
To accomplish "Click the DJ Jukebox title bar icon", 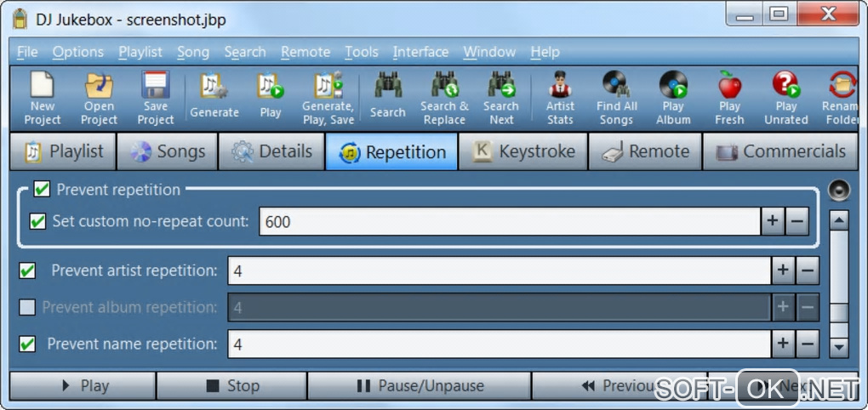I will click(20, 20).
